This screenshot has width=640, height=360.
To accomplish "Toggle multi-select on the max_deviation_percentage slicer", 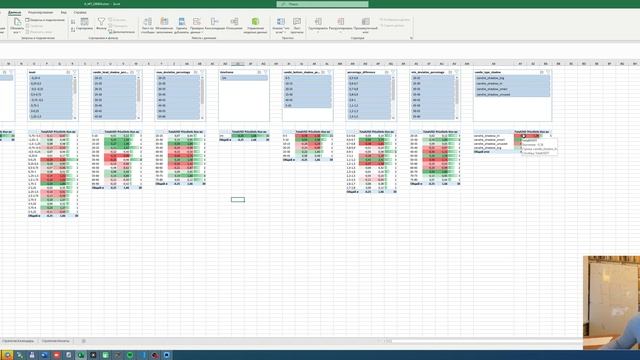I will pos(196,72).
